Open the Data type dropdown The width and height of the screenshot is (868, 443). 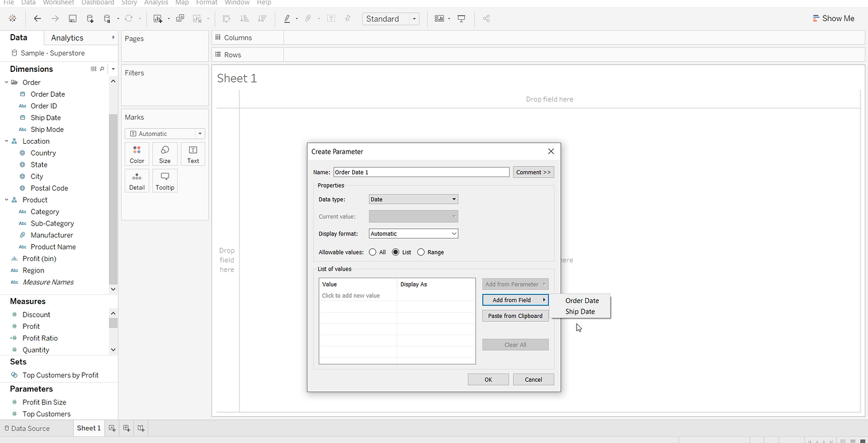coord(414,200)
